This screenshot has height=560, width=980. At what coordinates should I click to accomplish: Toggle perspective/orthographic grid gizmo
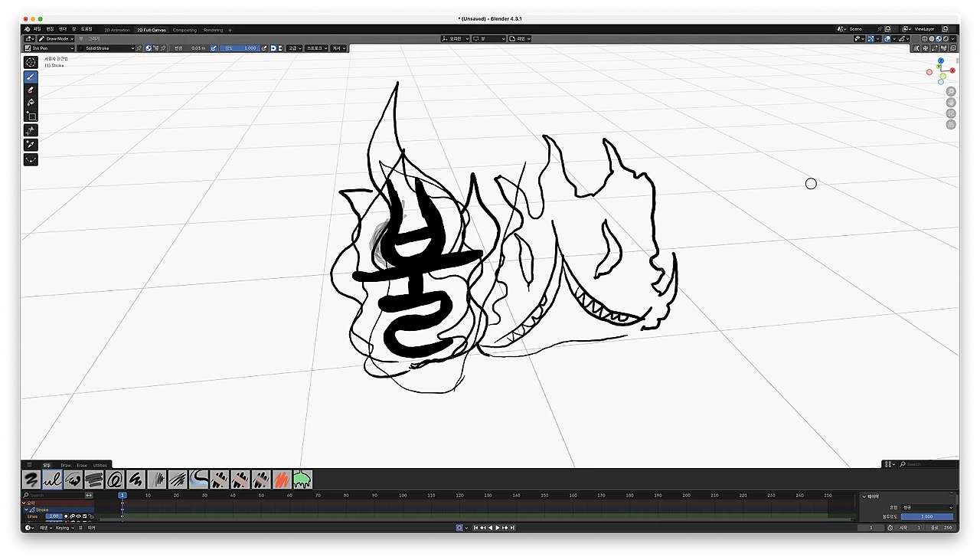(951, 124)
